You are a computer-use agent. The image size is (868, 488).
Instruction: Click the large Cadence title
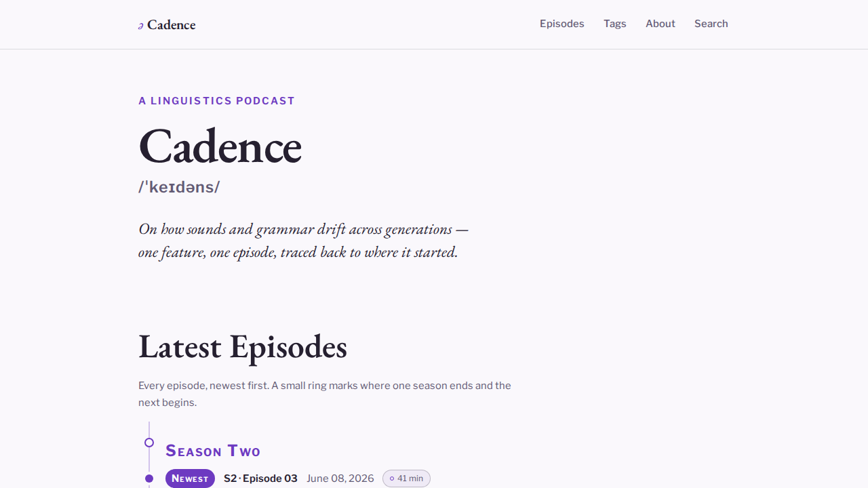tap(220, 146)
